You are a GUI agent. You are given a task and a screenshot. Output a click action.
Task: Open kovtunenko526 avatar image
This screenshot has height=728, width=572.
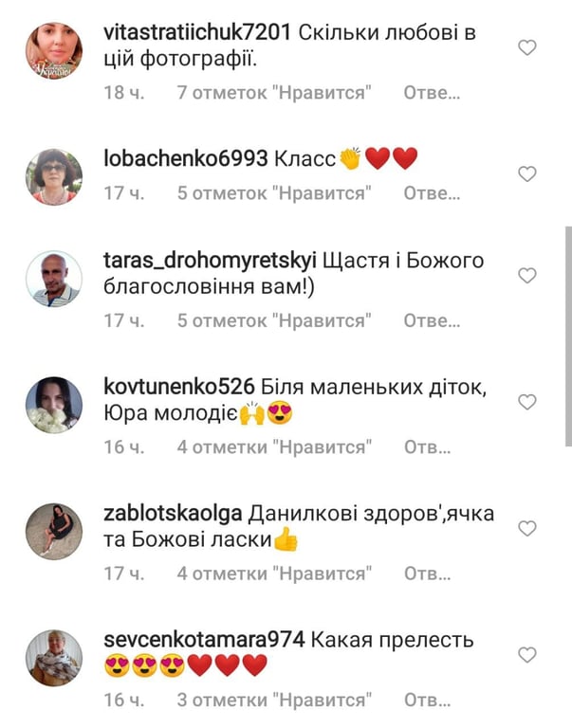click(54, 405)
